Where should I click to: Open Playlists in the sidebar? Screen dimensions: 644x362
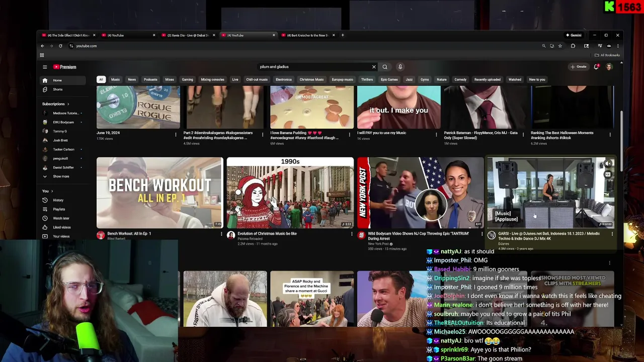pos(59,209)
